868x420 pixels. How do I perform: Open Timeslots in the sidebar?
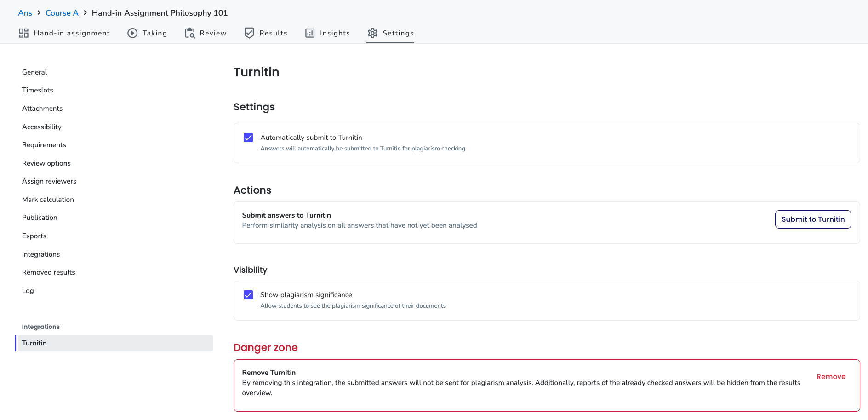click(x=38, y=90)
